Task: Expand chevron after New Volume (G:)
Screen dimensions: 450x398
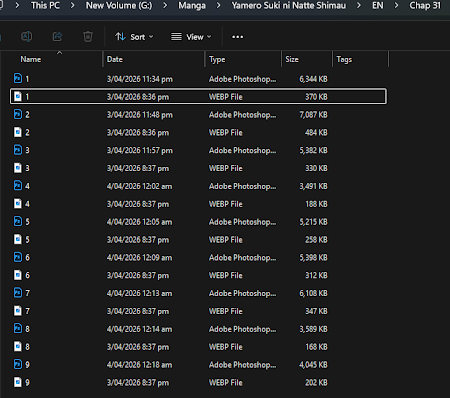Action: coord(165,5)
